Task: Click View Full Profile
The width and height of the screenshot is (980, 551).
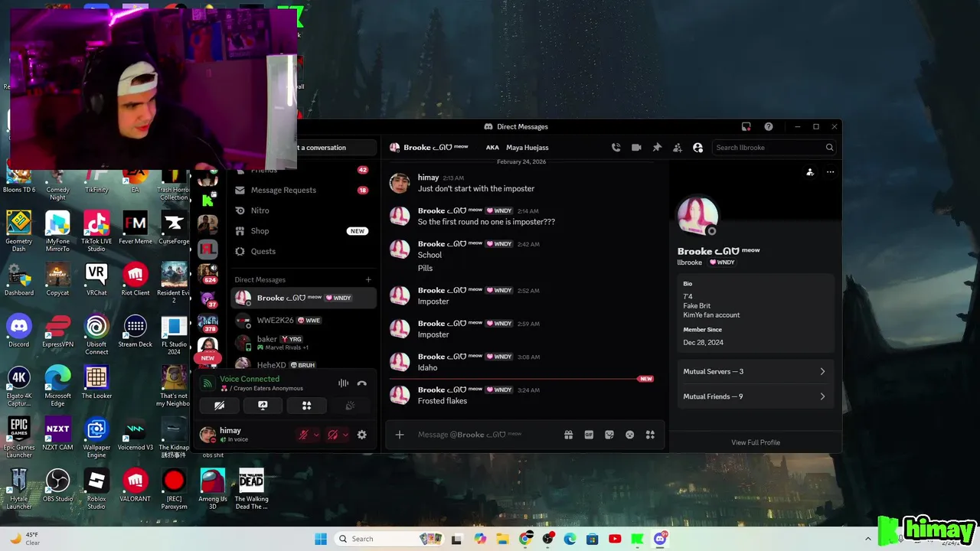Action: point(756,442)
